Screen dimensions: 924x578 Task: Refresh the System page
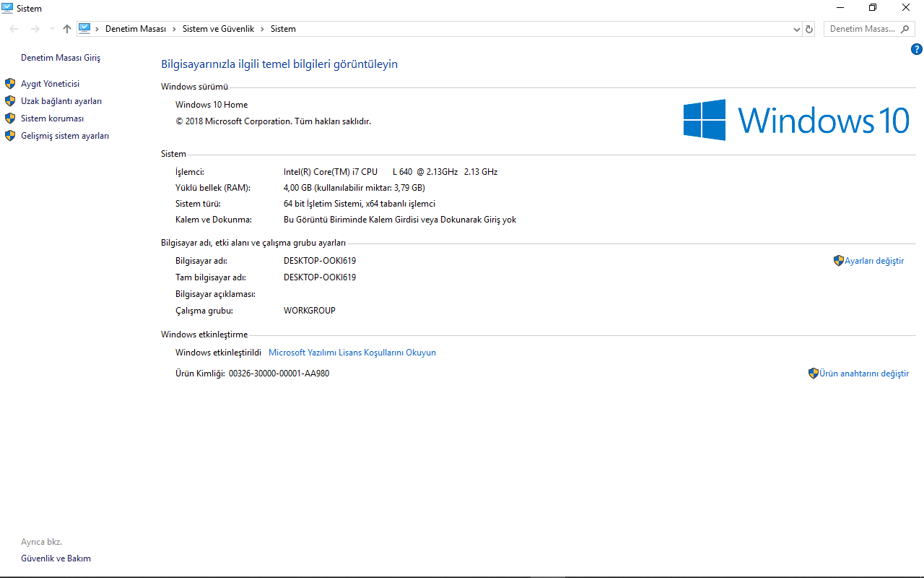809,29
